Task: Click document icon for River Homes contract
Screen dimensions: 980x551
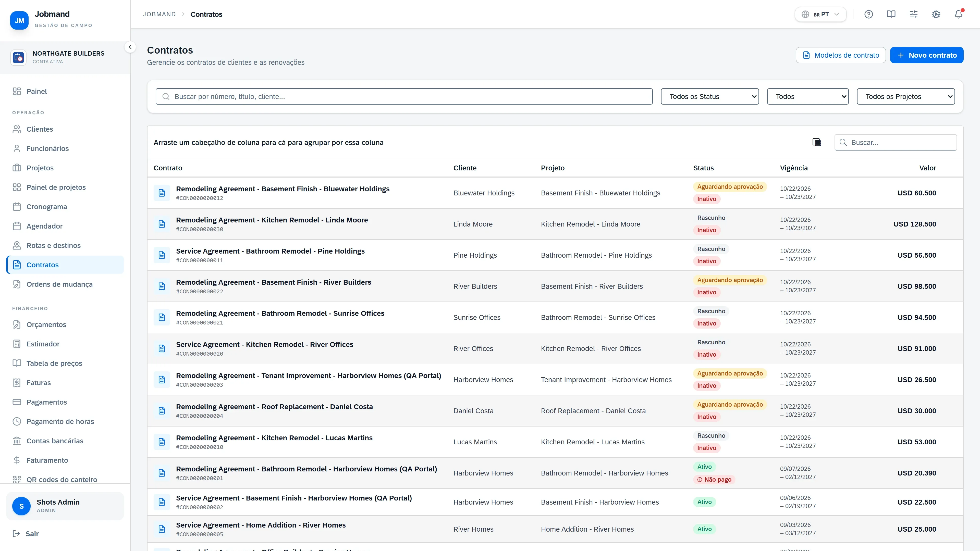Action: click(162, 529)
